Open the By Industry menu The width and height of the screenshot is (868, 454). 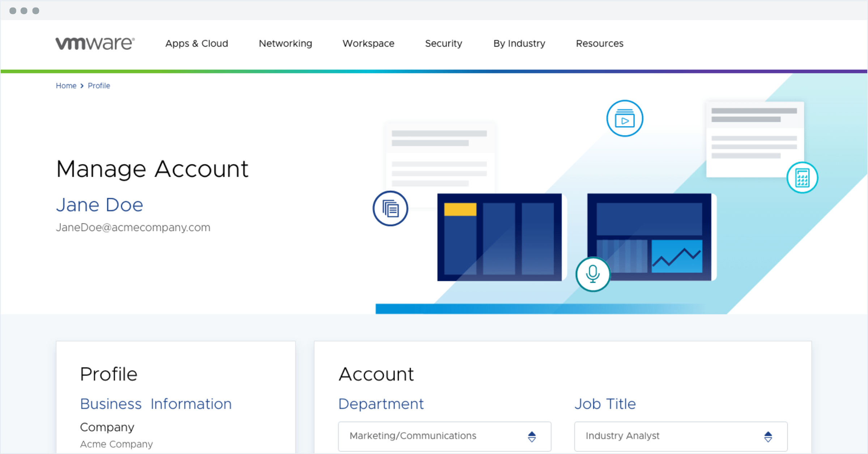point(519,43)
